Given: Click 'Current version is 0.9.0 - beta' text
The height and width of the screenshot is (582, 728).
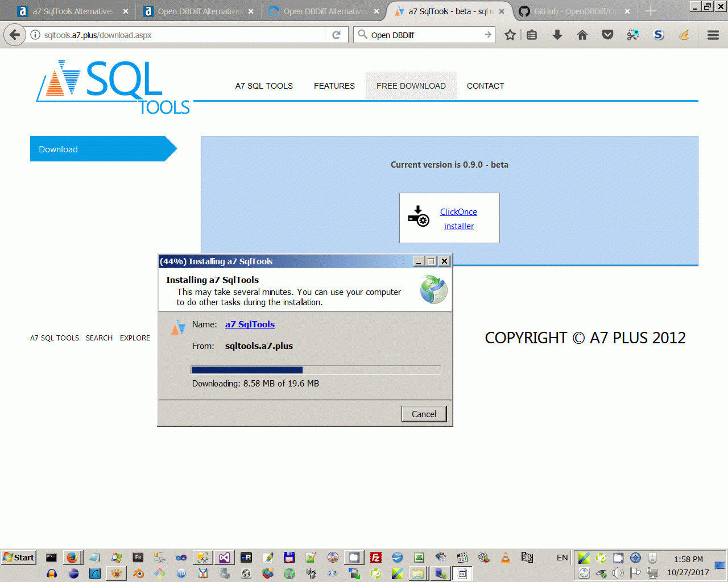Looking at the screenshot, I should click(x=449, y=165).
